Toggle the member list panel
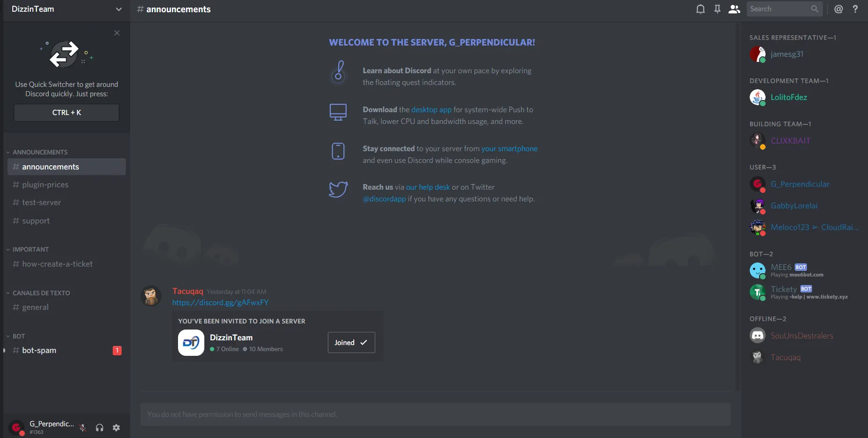Viewport: 868px width, 438px height. click(734, 9)
